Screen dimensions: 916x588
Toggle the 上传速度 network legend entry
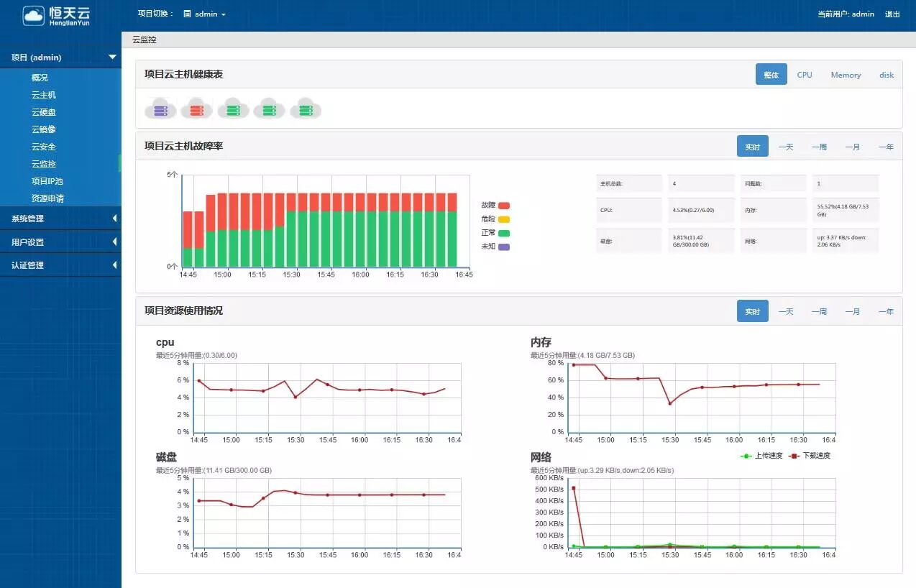click(x=761, y=456)
